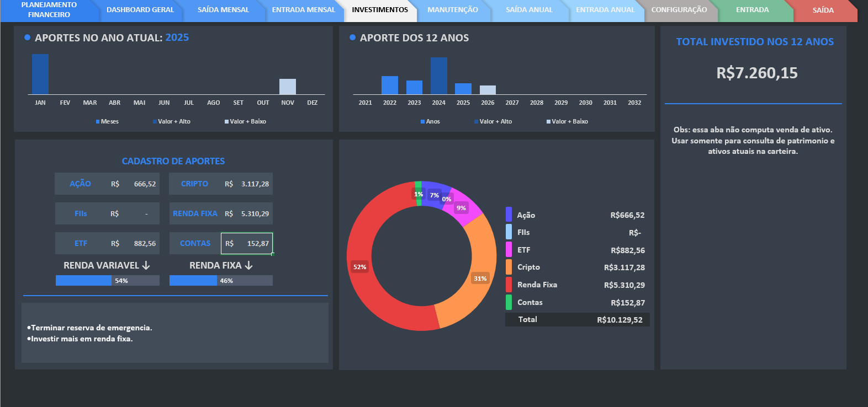Click the magenta 9% donut segment
This screenshot has width=868, height=407.
(463, 207)
